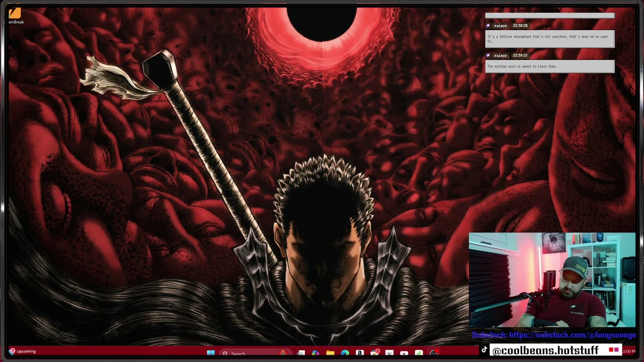The height and width of the screenshot is (362, 644).
Task: Click the taskbar Search box
Action: [x=256, y=353]
